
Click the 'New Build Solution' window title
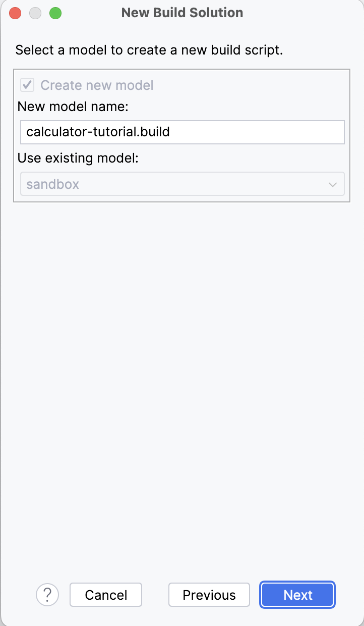tap(183, 13)
